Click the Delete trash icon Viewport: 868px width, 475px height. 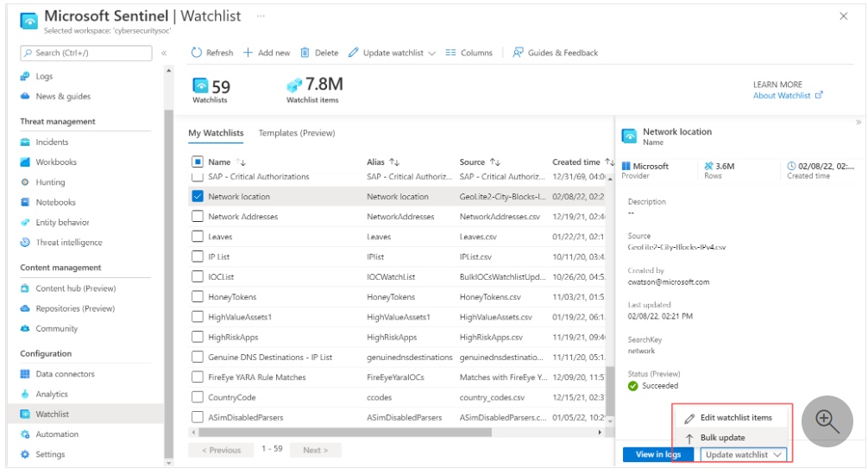tap(305, 53)
